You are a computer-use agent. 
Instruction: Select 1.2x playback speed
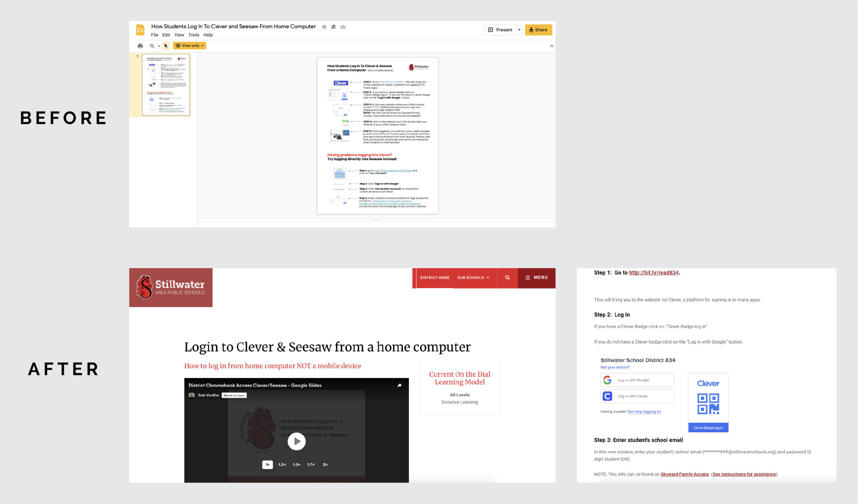pyautogui.click(x=282, y=464)
